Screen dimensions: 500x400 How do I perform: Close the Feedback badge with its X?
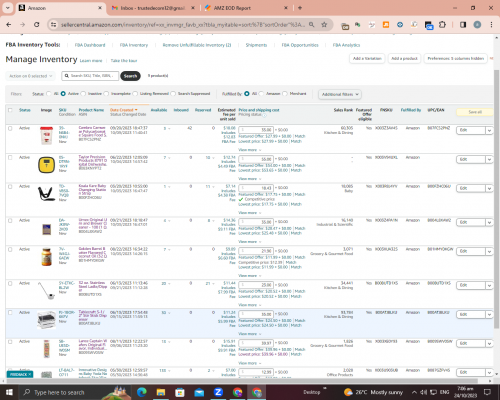30,374
